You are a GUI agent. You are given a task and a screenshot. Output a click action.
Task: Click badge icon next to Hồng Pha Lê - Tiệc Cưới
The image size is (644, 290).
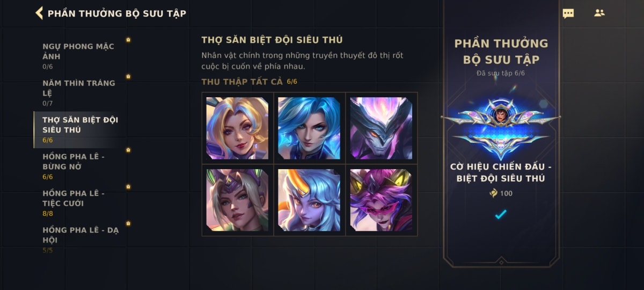point(128,186)
